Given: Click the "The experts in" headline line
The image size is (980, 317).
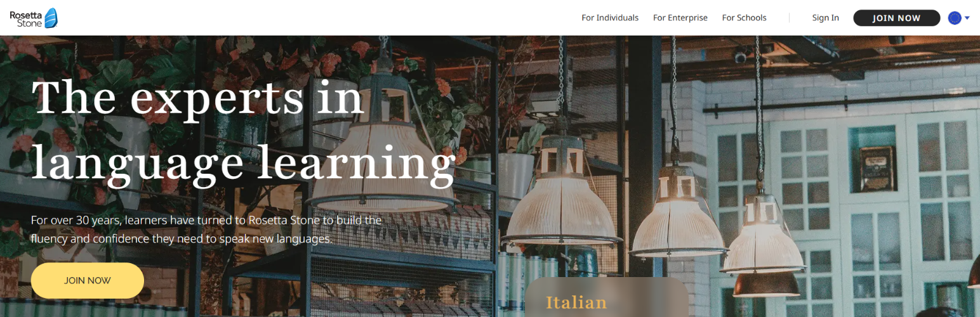Looking at the screenshot, I should tap(197, 98).
